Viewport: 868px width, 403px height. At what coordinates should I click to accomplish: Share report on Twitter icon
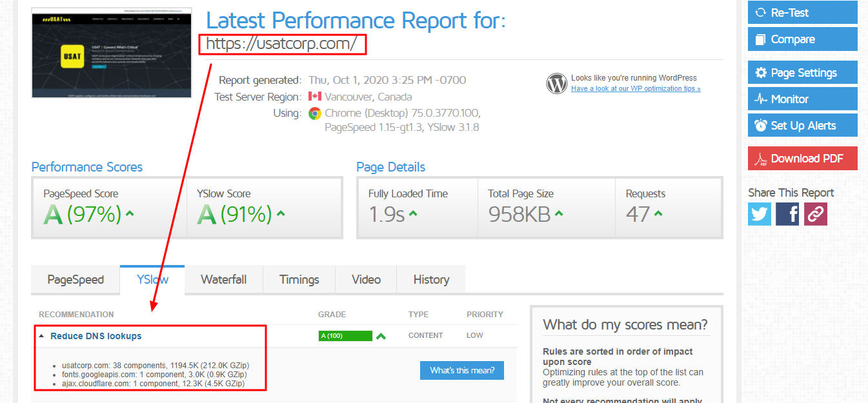pos(760,214)
